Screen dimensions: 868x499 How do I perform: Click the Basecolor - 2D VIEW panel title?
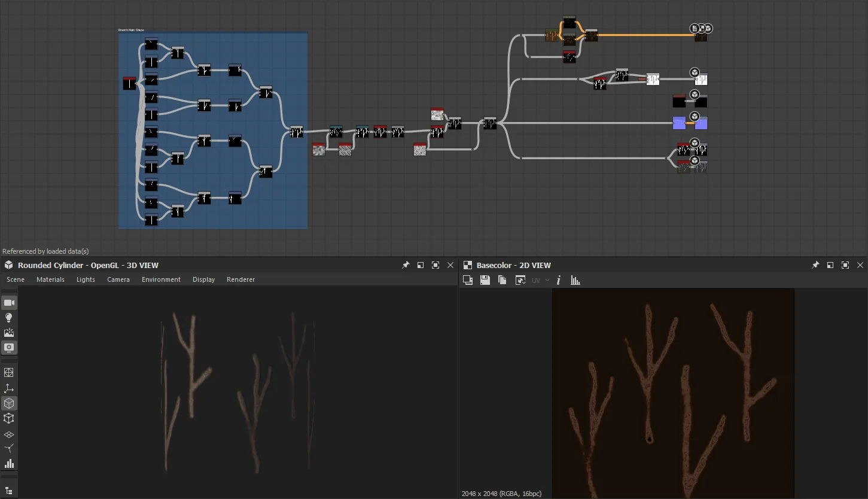coord(514,265)
